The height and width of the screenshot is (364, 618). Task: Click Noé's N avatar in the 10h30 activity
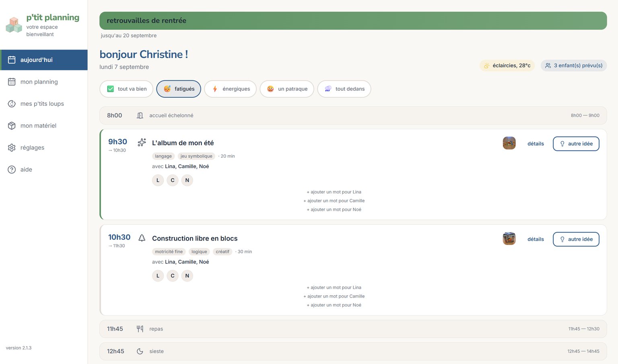tap(187, 276)
